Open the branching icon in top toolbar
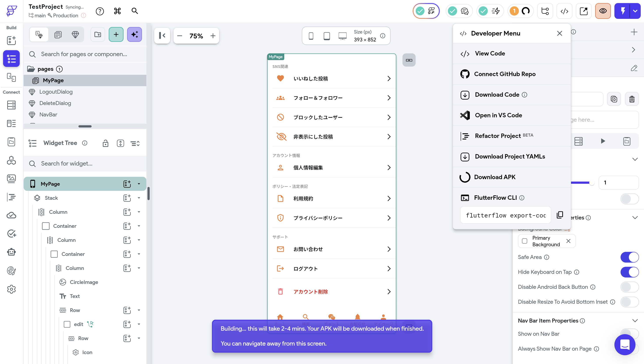 point(545,11)
